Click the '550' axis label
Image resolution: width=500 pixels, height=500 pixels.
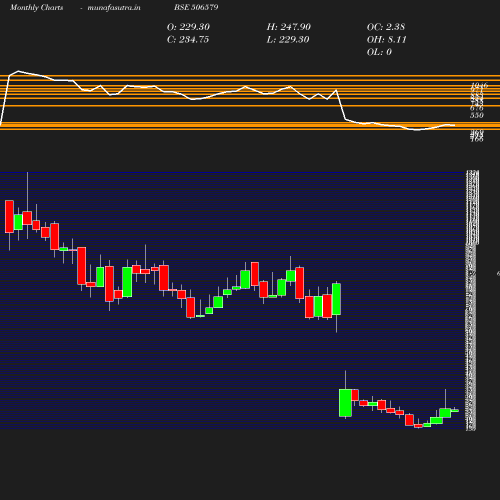click(477, 115)
